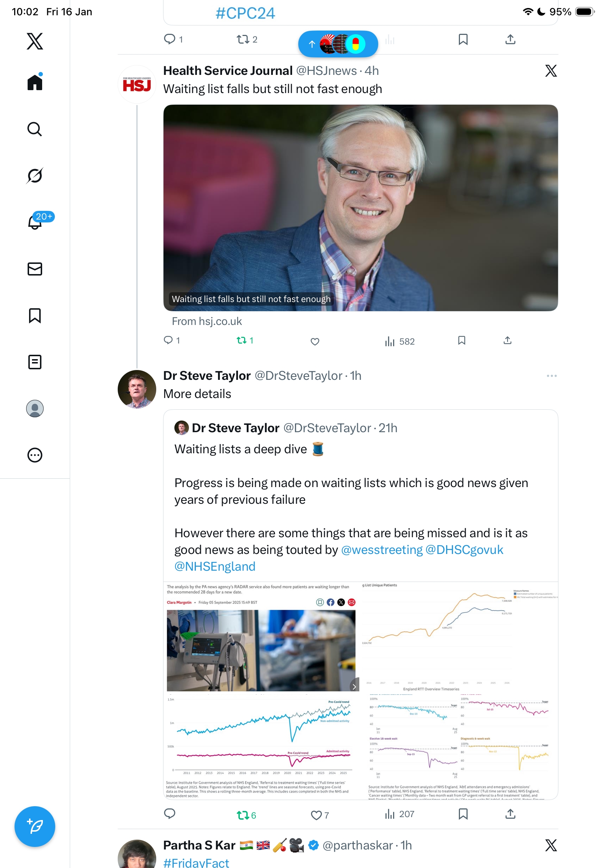Expand the sidebar More menu

pyautogui.click(x=35, y=455)
